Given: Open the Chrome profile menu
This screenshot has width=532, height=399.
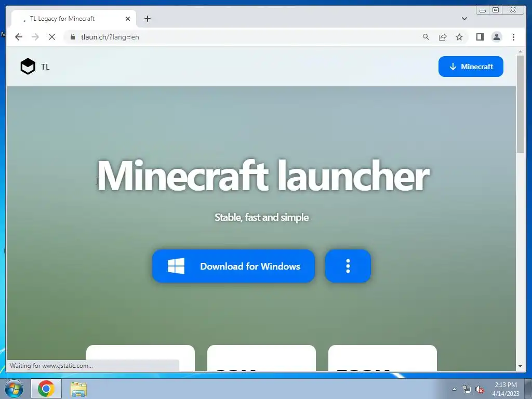Looking at the screenshot, I should click(x=497, y=37).
